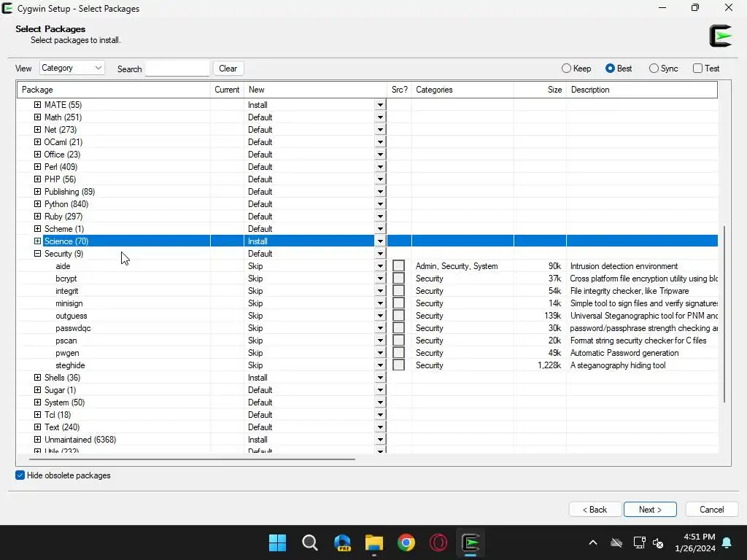747x560 pixels.
Task: Click Install value for Shells row
Action: pyautogui.click(x=258, y=377)
